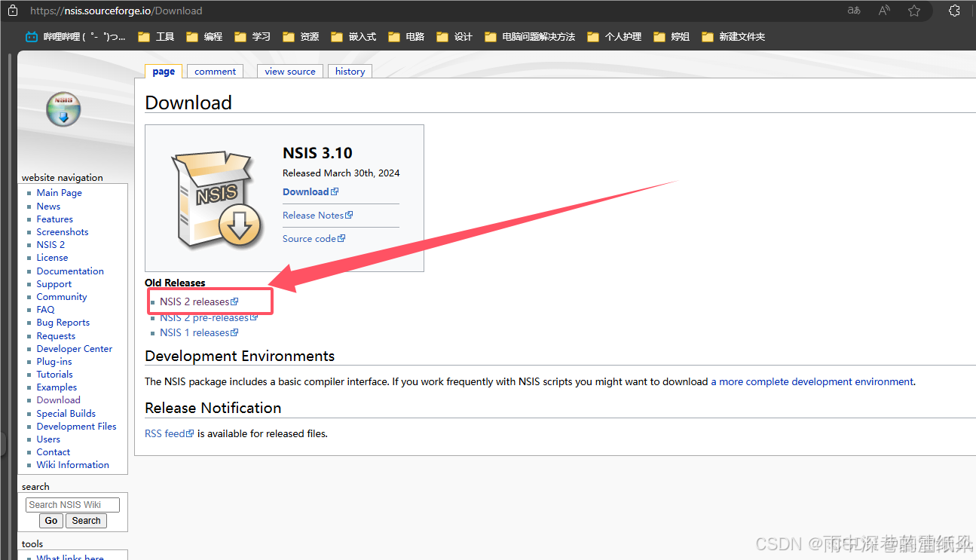Open Documentation in website navigation
Image resolution: width=976 pixels, height=560 pixels.
coord(70,271)
